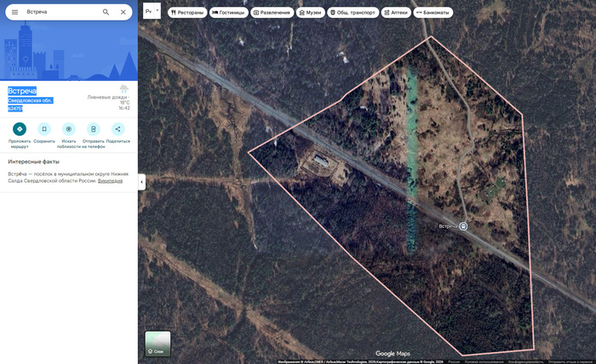
Task: Save the place with Сохранить icon
Action: tap(44, 129)
